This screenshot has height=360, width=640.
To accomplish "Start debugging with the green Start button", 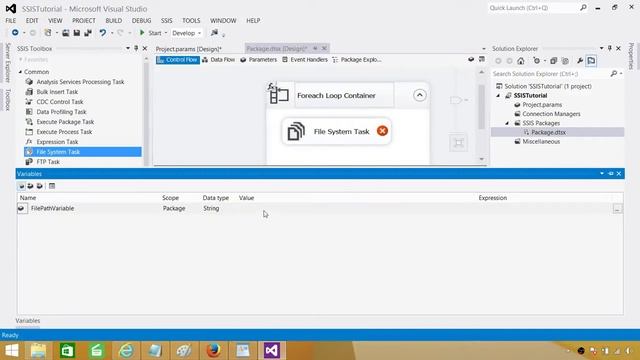I will click(x=150, y=33).
